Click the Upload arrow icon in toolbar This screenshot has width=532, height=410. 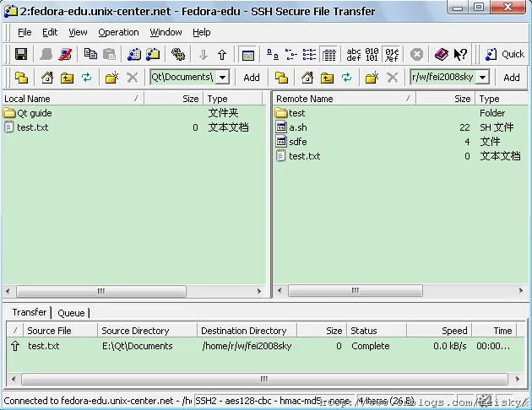222,54
